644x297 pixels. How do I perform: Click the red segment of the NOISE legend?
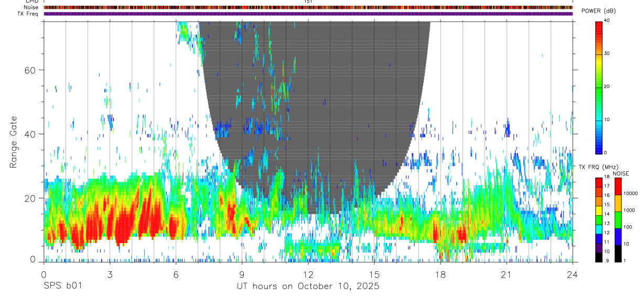pos(618,186)
